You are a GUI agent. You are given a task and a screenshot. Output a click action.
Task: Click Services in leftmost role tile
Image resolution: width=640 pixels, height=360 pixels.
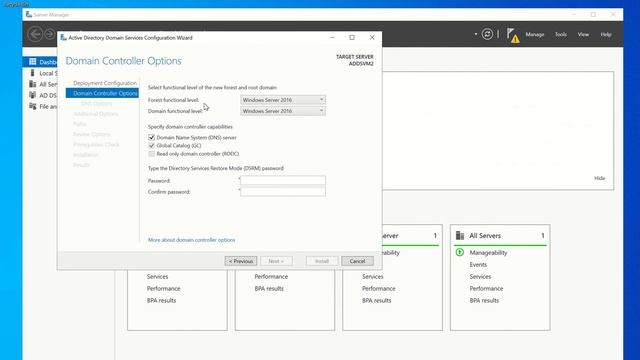(158, 277)
